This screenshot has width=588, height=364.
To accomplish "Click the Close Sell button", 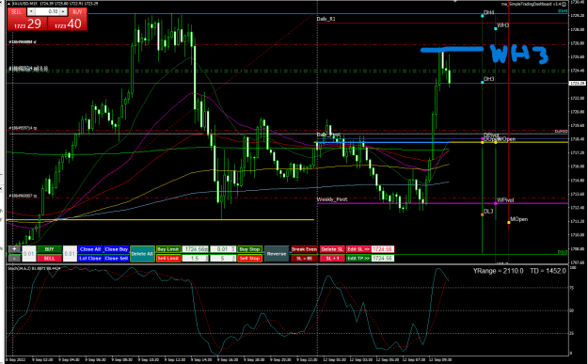I will pos(117,259).
